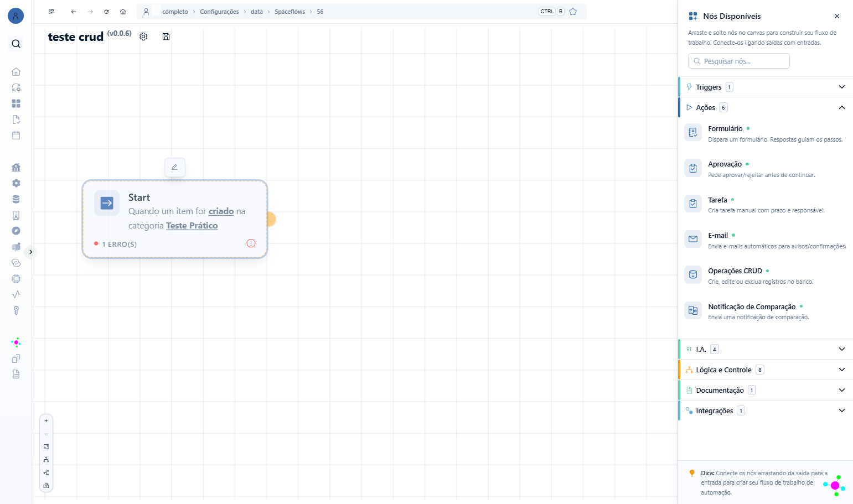The image size is (853, 504).
Task: Select the E-mail node
Action: point(766,240)
